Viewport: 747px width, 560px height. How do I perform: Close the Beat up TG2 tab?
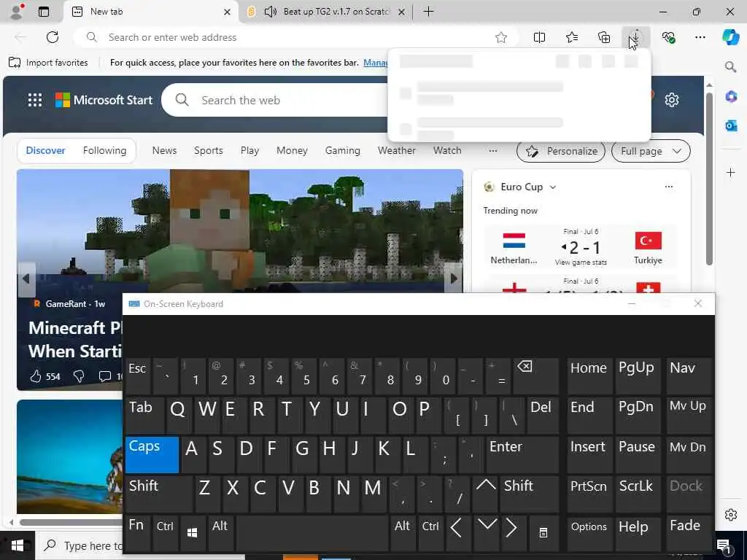[x=402, y=12]
